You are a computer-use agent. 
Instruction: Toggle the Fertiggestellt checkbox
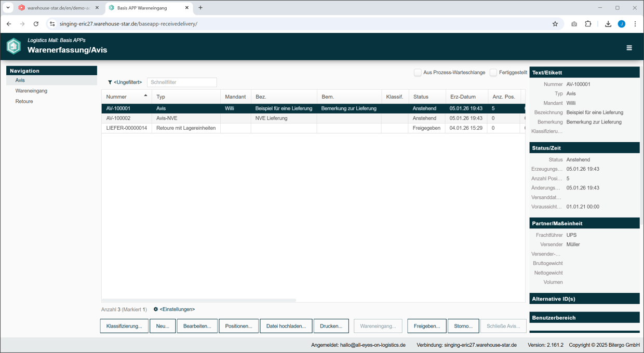pyautogui.click(x=493, y=73)
